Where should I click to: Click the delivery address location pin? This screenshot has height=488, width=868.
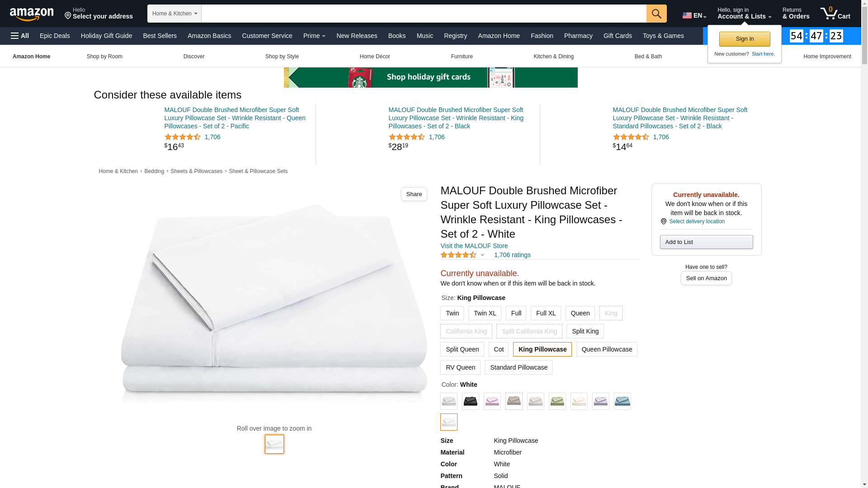click(68, 16)
